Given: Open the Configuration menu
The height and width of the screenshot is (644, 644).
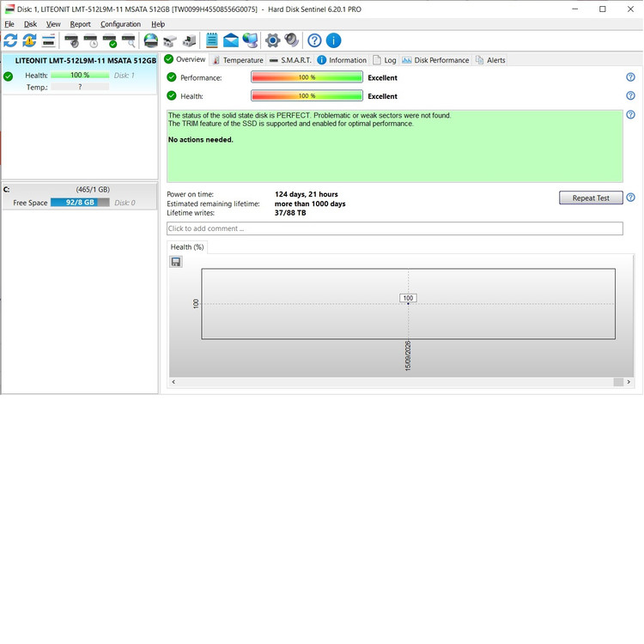Looking at the screenshot, I should (120, 24).
